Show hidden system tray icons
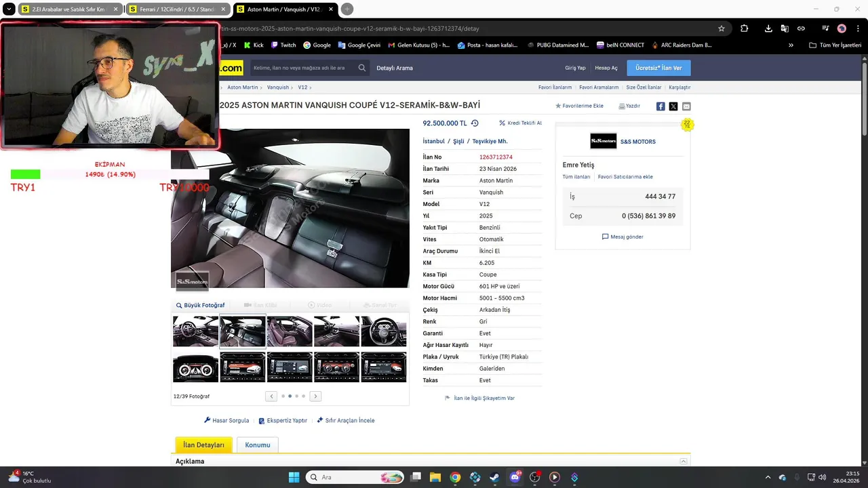Viewport: 868px width, 488px height. [768, 477]
